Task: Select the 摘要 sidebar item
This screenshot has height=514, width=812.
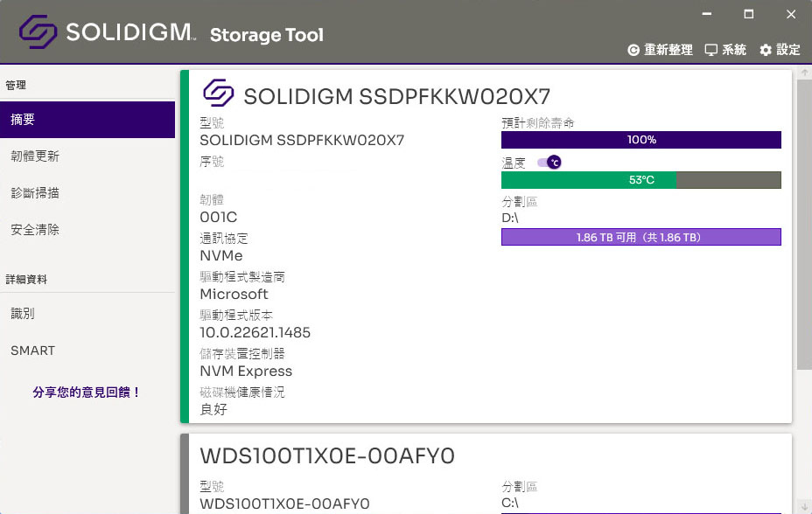Action: 87,120
